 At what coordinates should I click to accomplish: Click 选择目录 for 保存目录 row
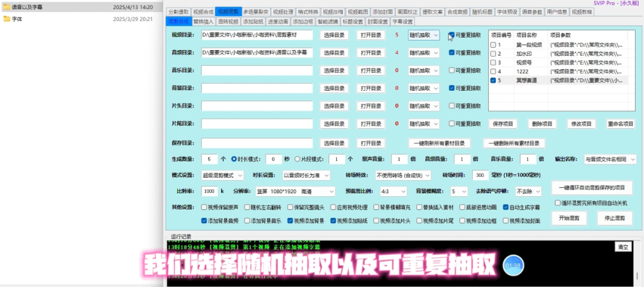click(334, 143)
